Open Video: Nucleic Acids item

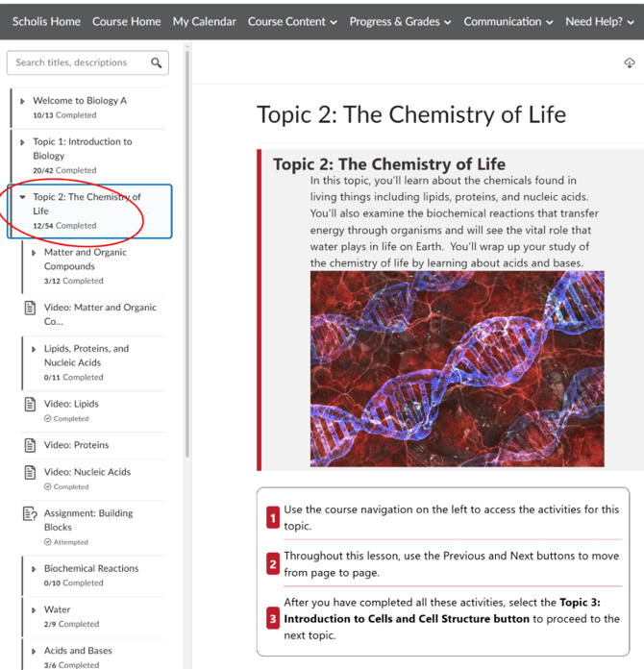(87, 472)
